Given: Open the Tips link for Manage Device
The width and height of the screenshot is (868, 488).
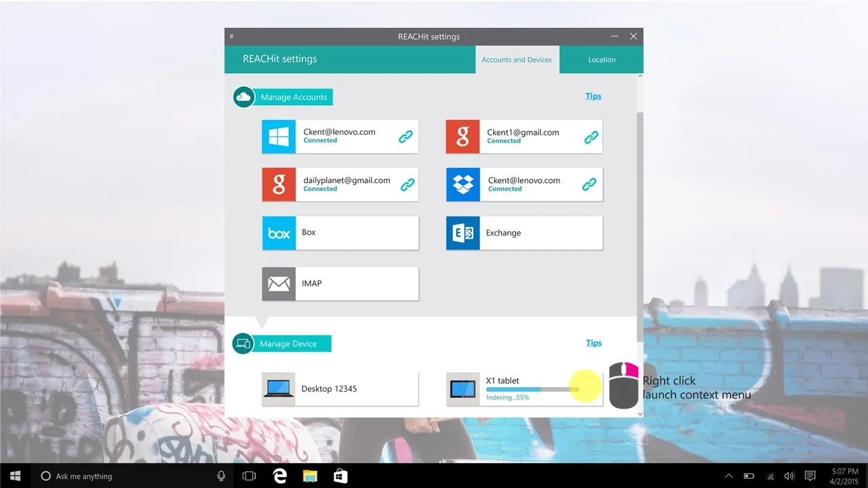Looking at the screenshot, I should [593, 343].
